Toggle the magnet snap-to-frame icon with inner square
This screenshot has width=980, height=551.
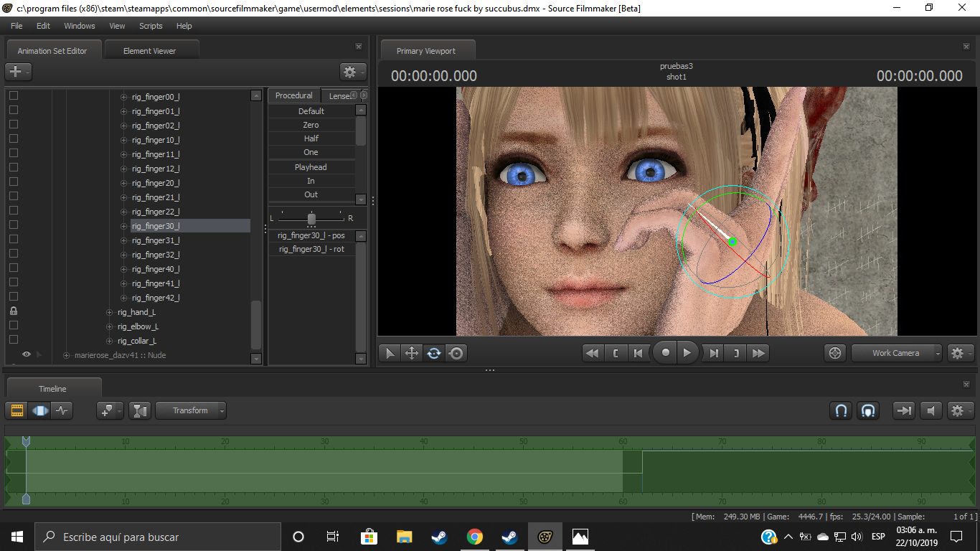[x=868, y=410]
